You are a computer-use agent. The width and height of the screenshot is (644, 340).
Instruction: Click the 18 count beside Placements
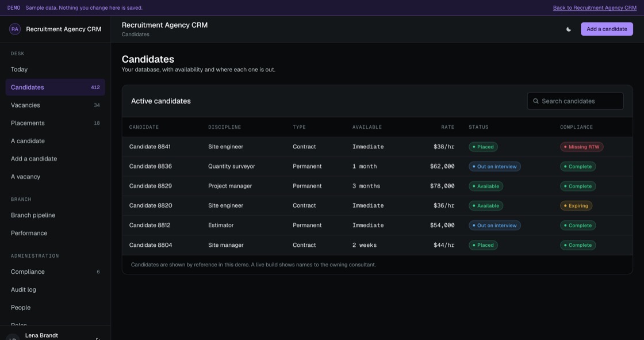click(97, 123)
